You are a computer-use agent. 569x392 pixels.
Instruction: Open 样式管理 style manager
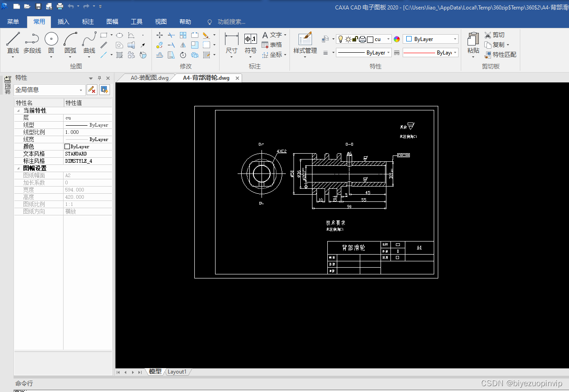coord(305,44)
